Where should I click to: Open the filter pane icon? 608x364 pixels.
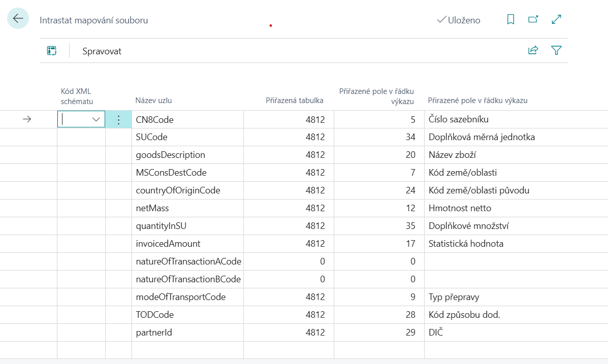click(x=556, y=50)
